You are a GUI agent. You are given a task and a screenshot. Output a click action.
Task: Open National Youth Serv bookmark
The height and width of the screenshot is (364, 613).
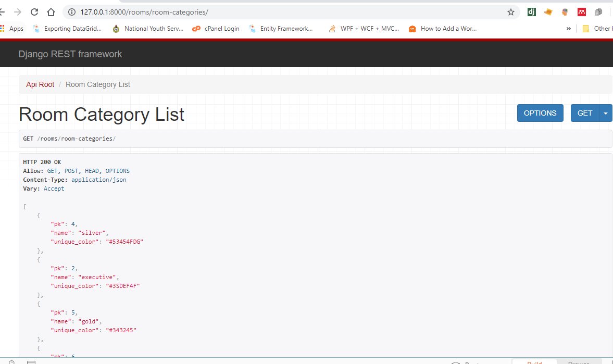coord(148,29)
